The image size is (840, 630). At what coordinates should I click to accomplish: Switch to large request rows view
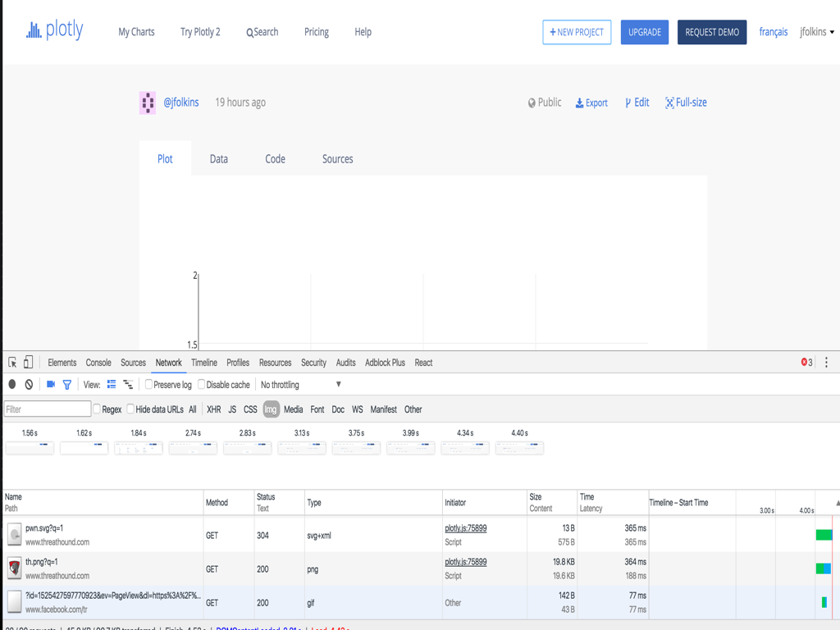tap(112, 385)
